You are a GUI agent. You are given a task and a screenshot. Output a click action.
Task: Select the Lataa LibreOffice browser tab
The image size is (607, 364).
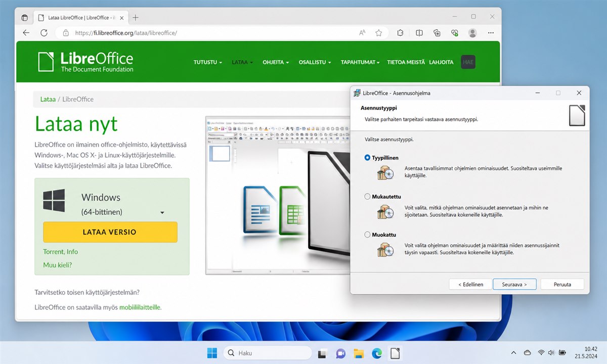[x=81, y=18]
